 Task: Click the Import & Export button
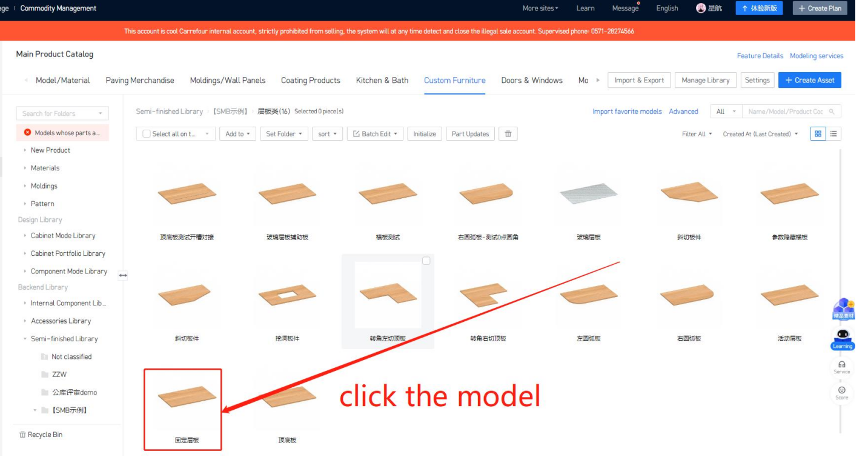[x=639, y=80]
